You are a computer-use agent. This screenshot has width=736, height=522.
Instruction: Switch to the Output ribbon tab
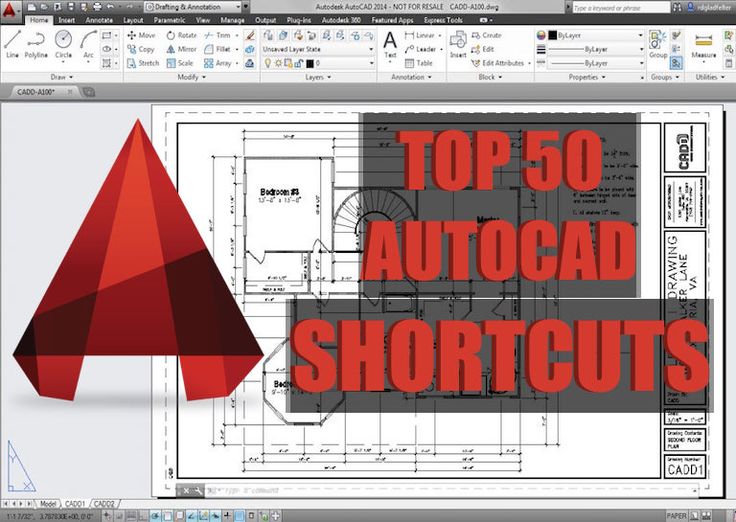[265, 20]
